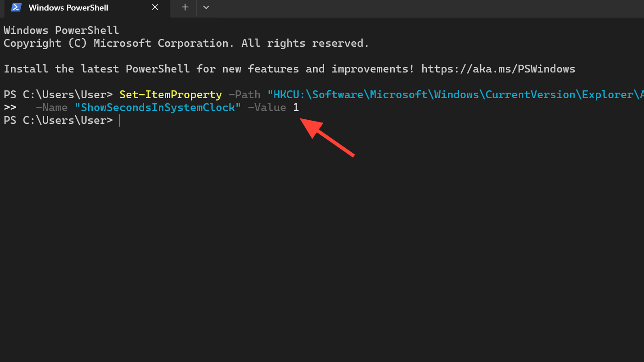Click the Set-ItemProperty command text

(x=170, y=95)
